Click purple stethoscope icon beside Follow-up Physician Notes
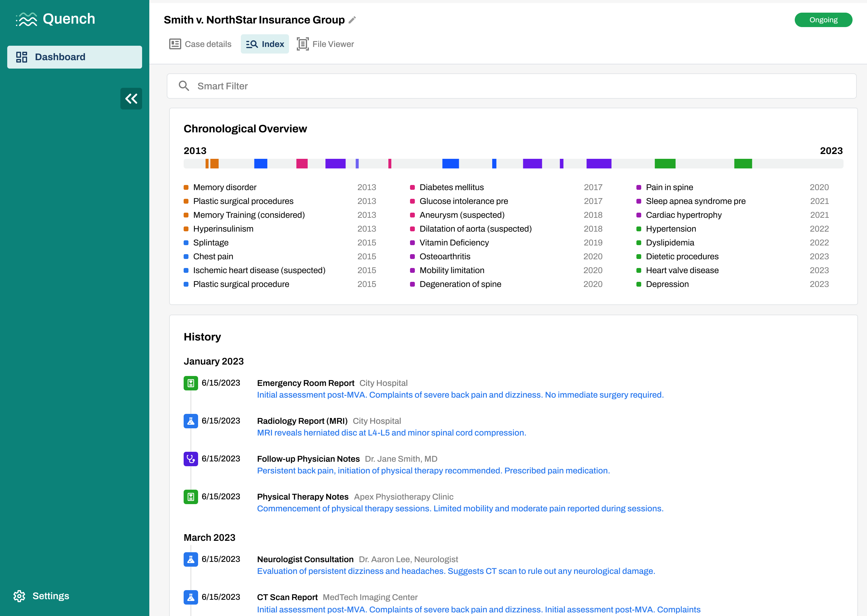 coord(191,459)
